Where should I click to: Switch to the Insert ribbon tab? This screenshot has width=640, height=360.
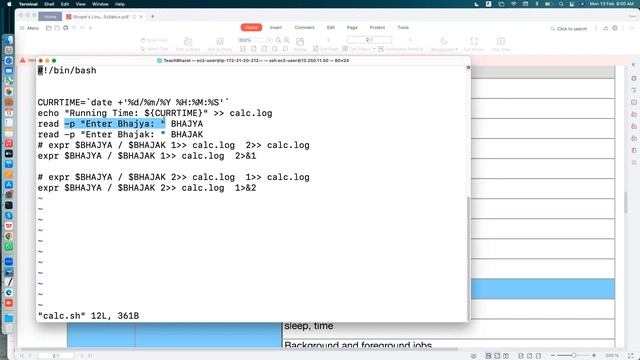[276, 27]
